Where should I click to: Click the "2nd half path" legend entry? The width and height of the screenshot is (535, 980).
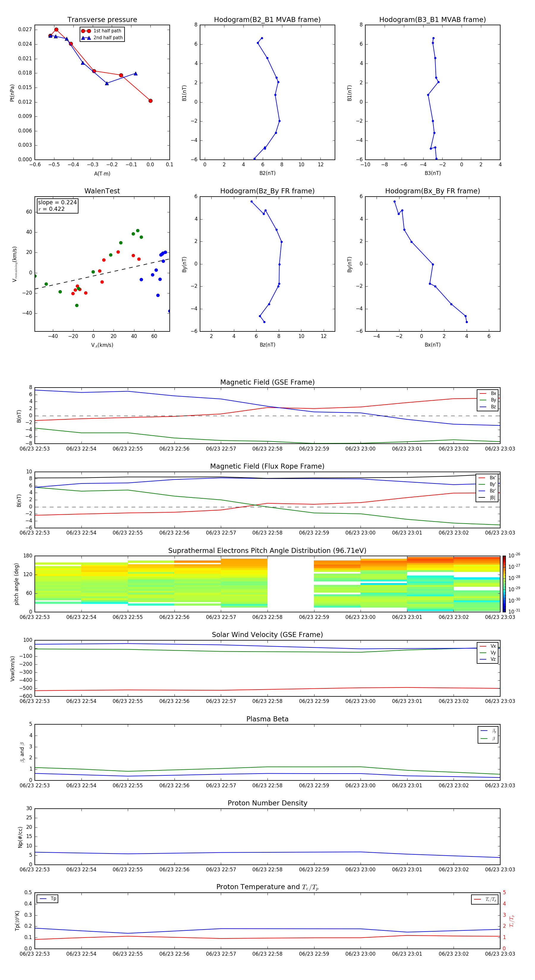click(x=102, y=38)
